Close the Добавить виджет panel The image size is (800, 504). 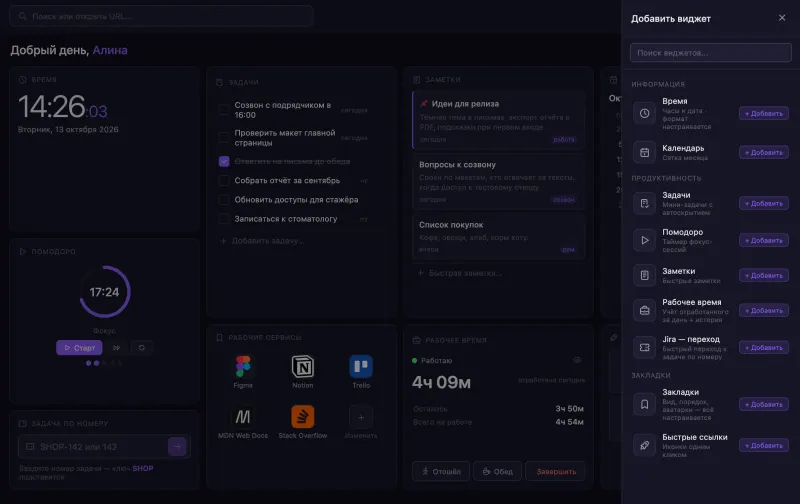point(782,18)
